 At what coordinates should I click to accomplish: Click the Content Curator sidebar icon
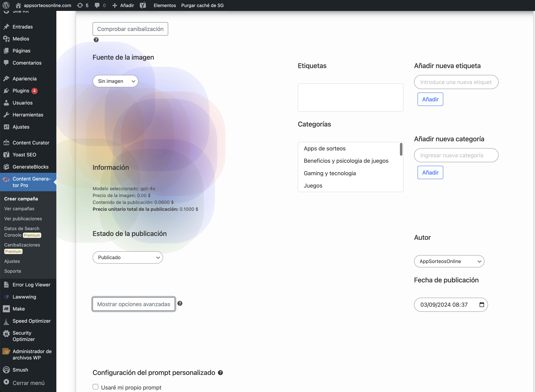[x=6, y=143]
